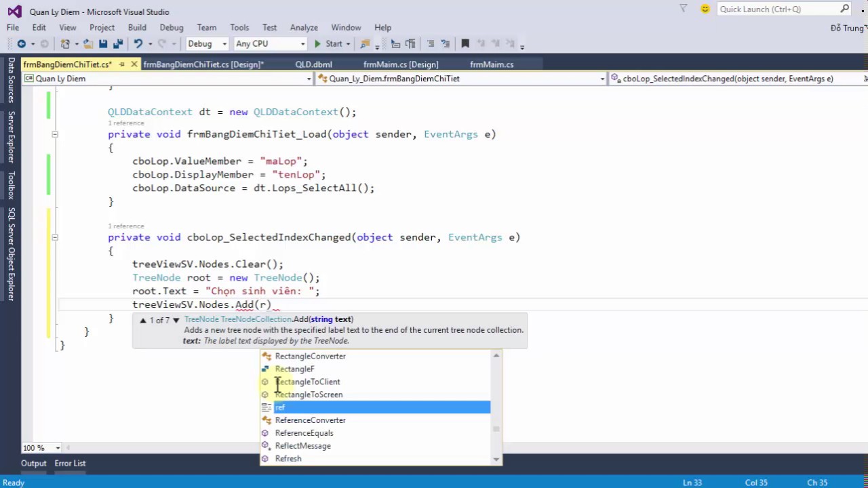Collapse the cboLop_SelectedIndexChanged method outline
The height and width of the screenshot is (488, 868).
tap(55, 237)
